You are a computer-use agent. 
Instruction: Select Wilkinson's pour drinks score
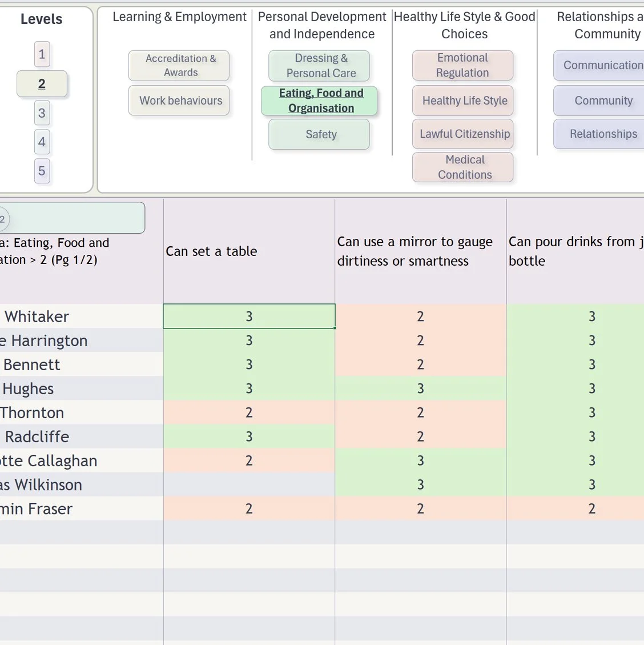(575, 484)
